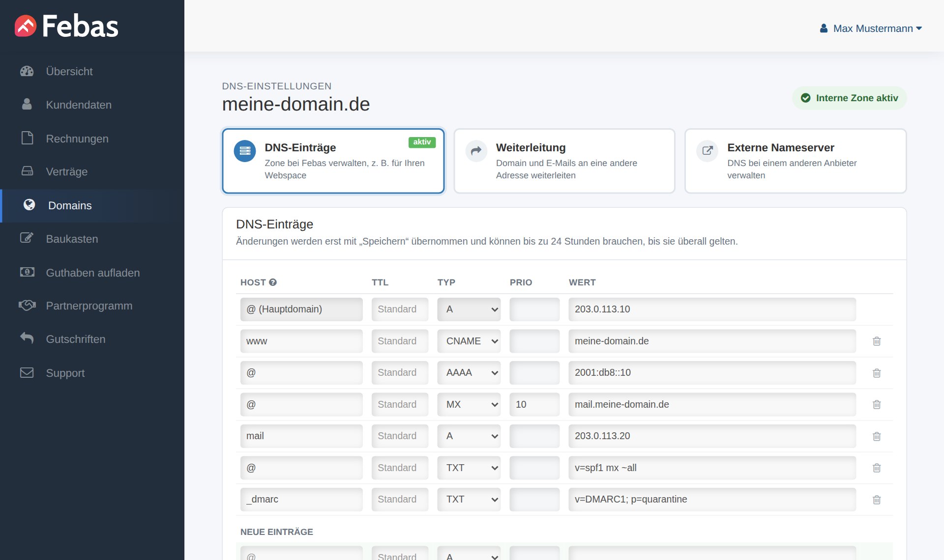Click the Verträge drive icon
The height and width of the screenshot is (560, 944).
[x=27, y=171]
